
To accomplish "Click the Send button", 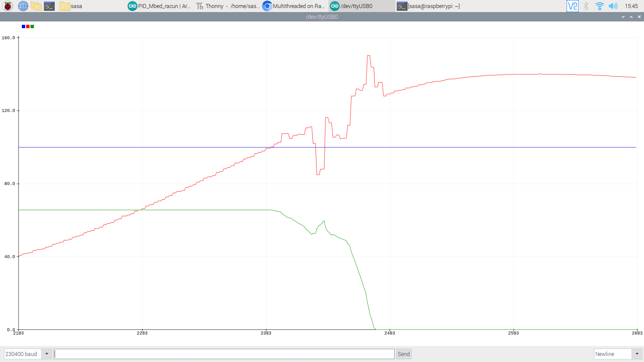I will (404, 354).
